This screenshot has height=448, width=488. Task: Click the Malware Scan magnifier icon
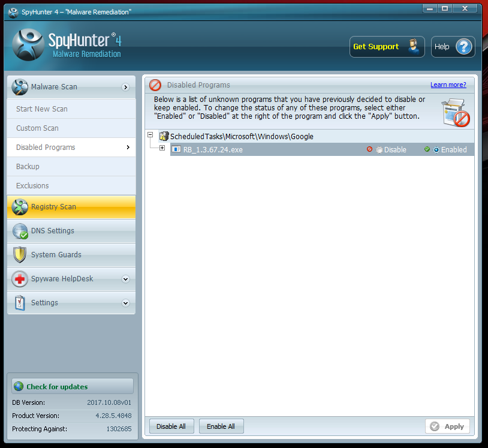(x=20, y=87)
